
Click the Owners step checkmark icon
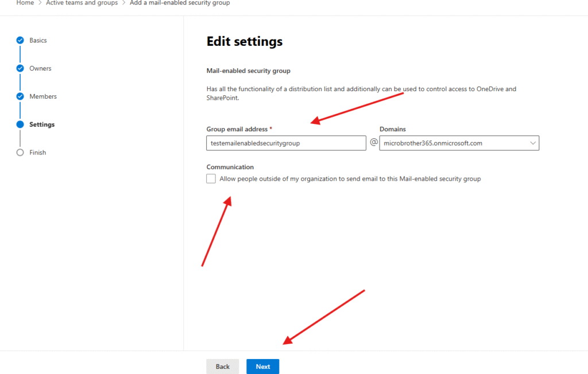(x=20, y=68)
